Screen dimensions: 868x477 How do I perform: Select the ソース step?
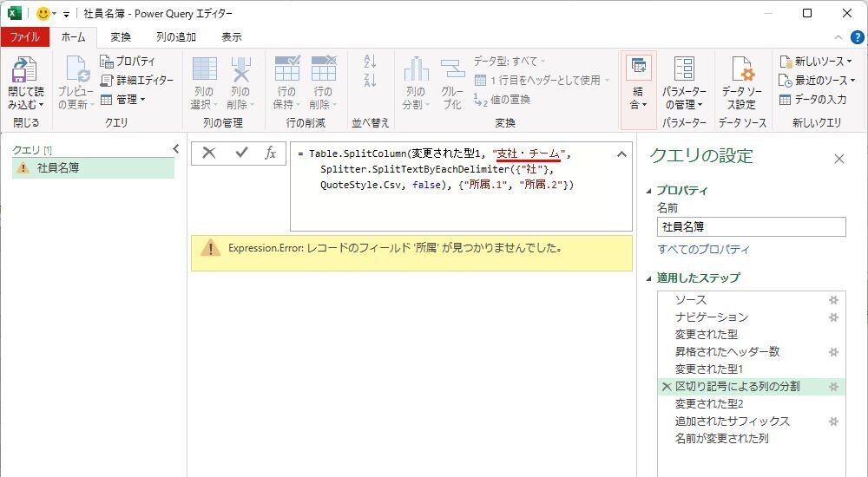690,300
